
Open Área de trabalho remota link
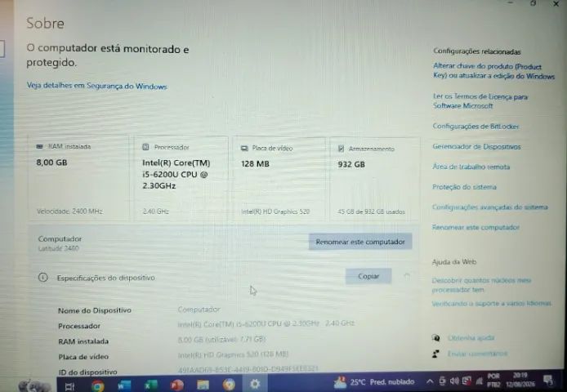(x=471, y=167)
